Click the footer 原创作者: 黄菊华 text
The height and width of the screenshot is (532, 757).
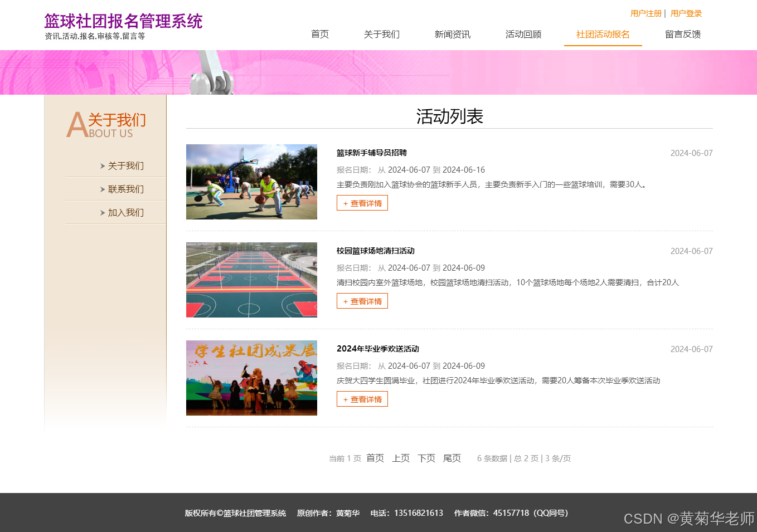pos(328,513)
